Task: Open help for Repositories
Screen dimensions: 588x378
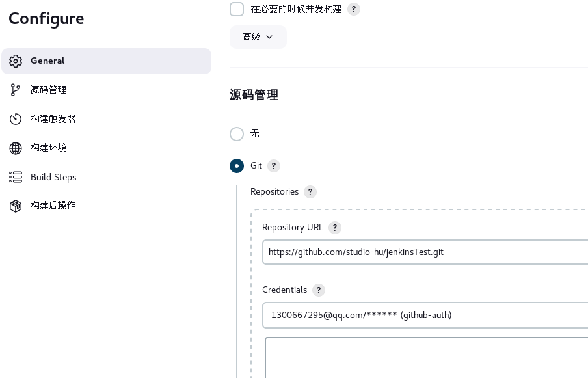Action: click(x=310, y=192)
